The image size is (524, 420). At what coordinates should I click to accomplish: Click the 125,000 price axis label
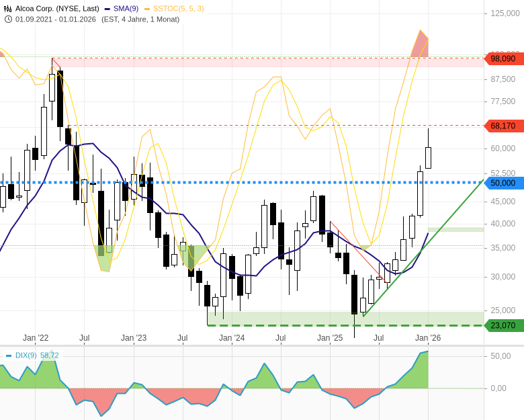coord(505,13)
